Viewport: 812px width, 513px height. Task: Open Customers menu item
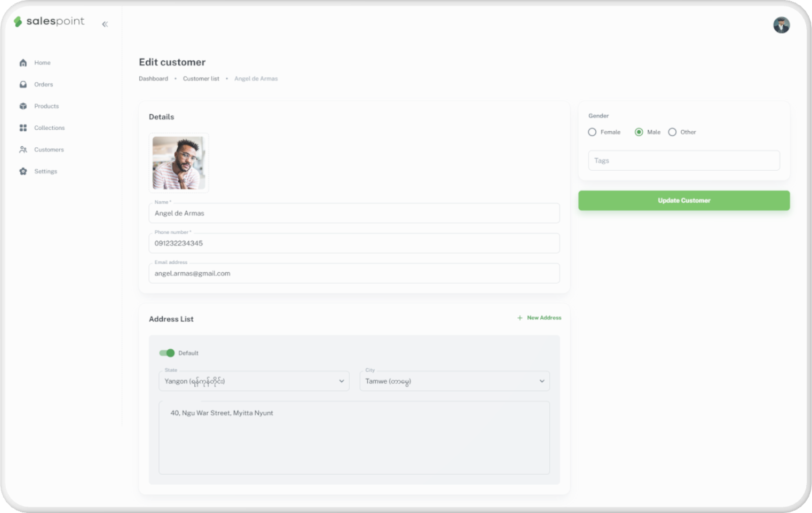[x=49, y=149]
